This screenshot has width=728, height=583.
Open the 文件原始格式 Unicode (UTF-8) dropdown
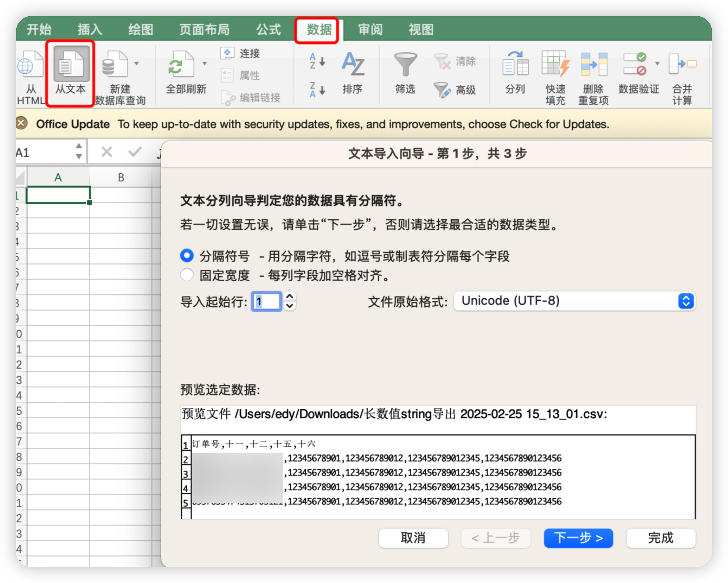coord(574,301)
